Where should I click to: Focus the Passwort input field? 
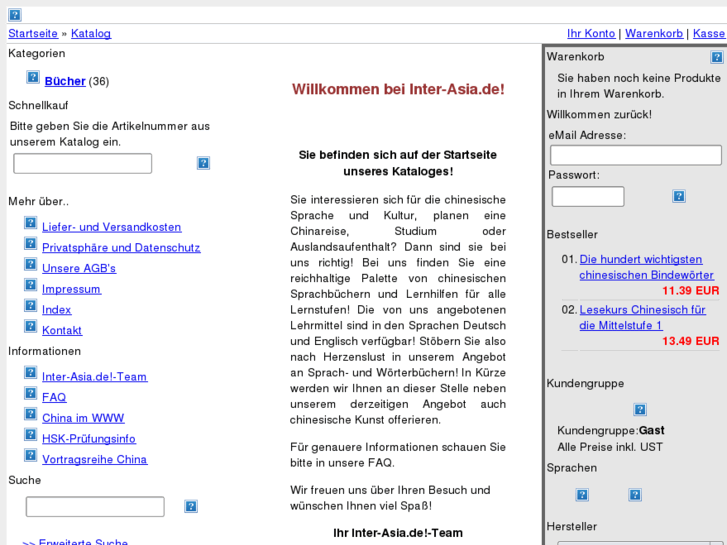click(x=588, y=197)
